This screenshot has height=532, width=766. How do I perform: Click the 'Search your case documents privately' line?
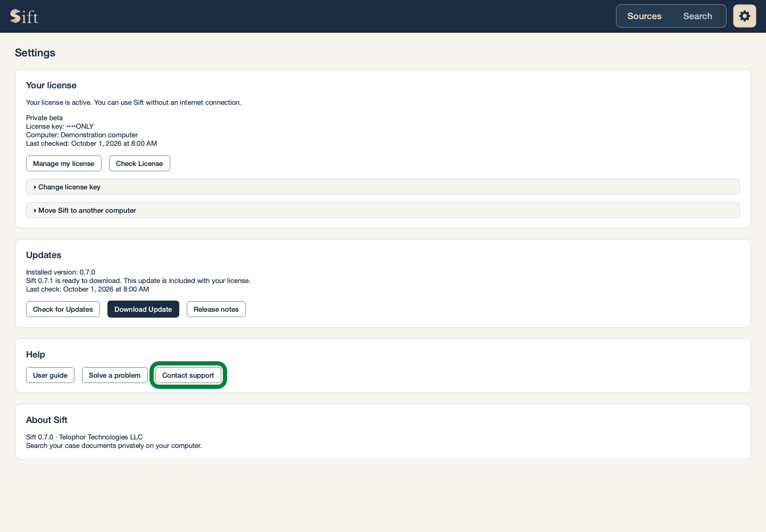114,446
